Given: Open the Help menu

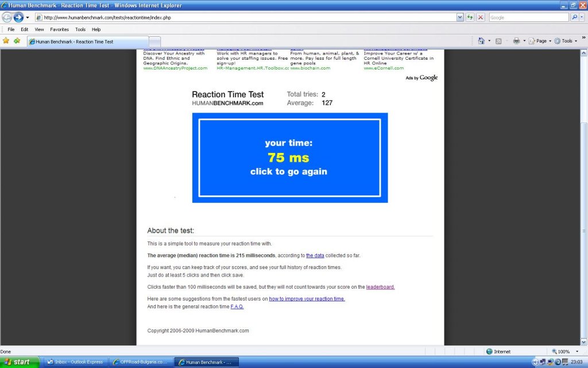Looking at the screenshot, I should pos(96,29).
